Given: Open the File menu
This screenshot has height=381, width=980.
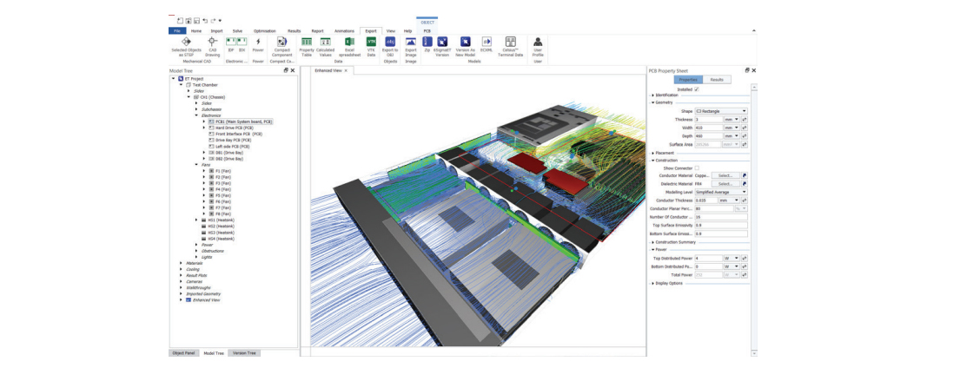Looking at the screenshot, I should 177,30.
